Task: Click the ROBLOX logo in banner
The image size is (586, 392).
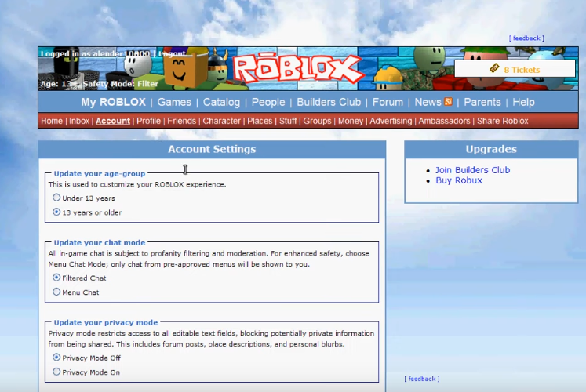Action: point(298,69)
